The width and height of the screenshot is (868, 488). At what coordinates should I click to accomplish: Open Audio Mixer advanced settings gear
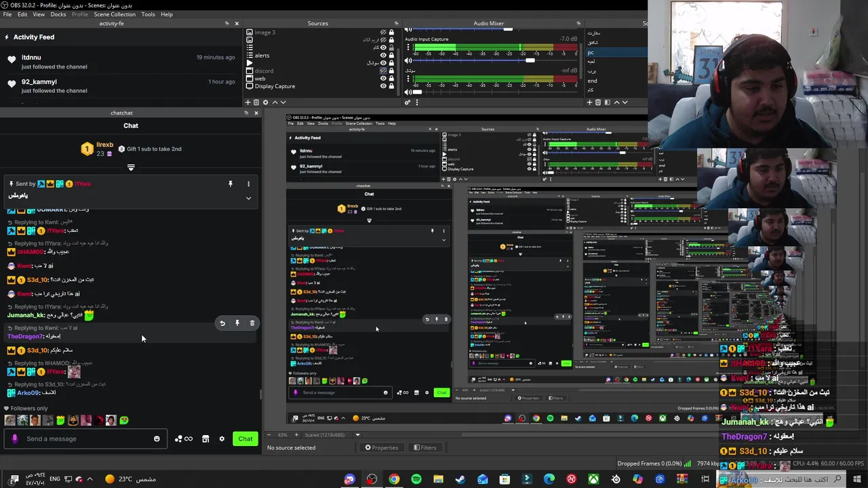(x=408, y=102)
